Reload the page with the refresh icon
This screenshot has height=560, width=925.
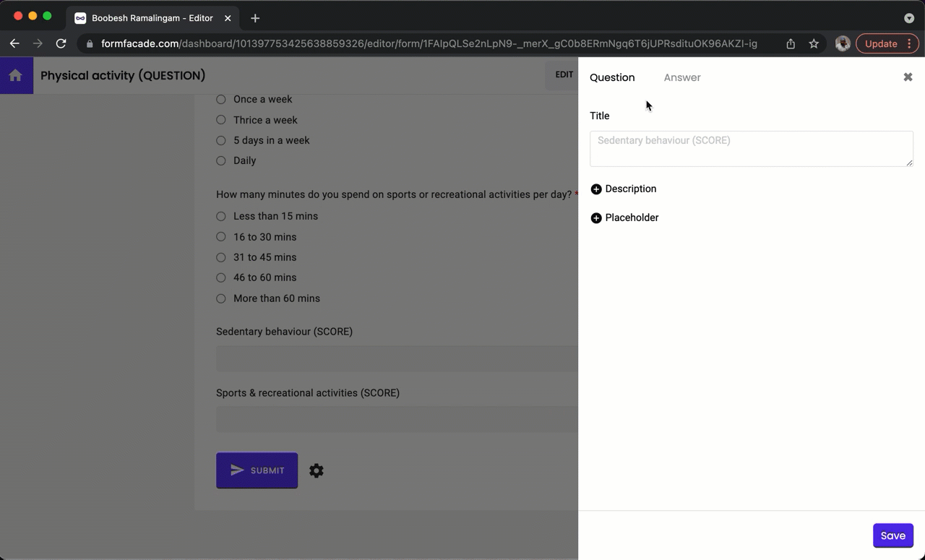tap(61, 43)
